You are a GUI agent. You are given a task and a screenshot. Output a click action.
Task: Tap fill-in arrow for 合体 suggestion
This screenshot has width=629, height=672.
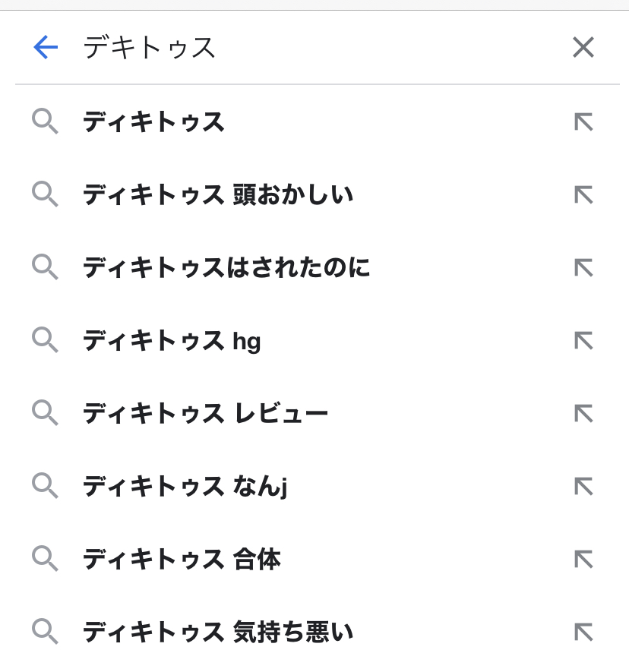coord(583,560)
